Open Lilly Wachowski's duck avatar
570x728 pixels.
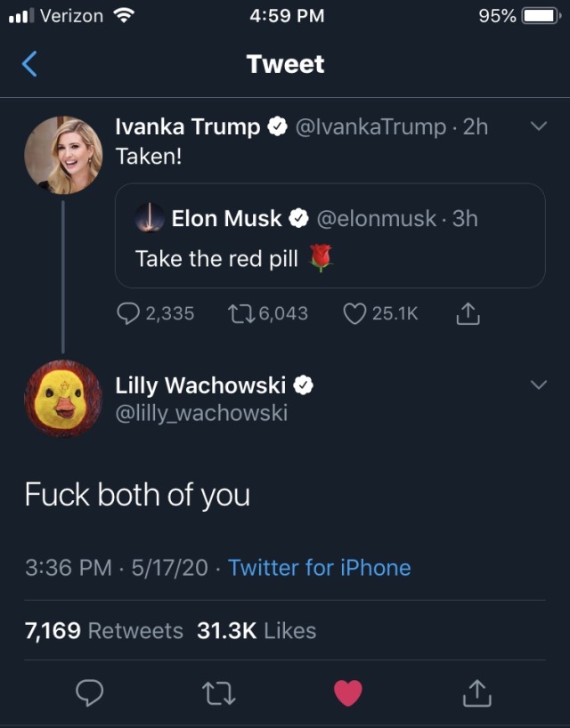click(62, 398)
